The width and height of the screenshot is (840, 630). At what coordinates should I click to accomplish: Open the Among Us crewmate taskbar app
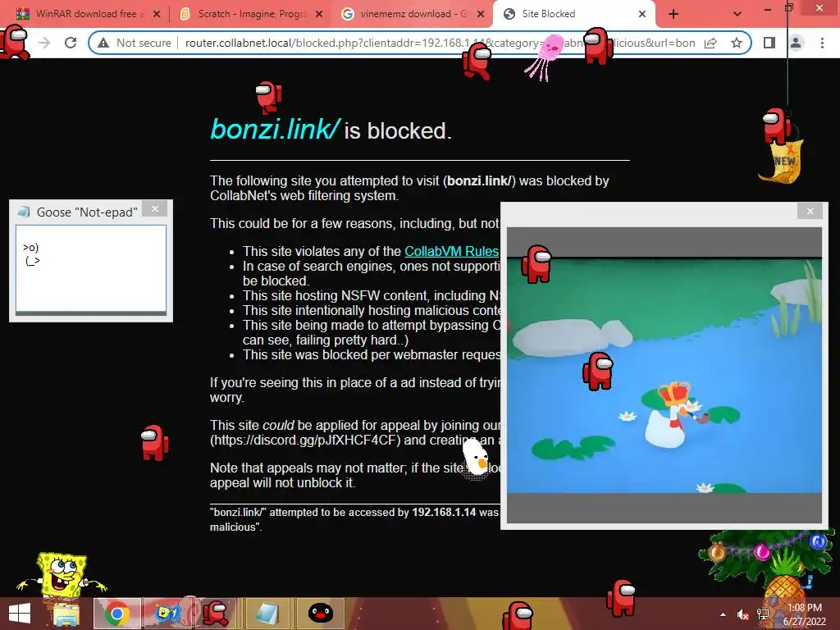pos(216,614)
